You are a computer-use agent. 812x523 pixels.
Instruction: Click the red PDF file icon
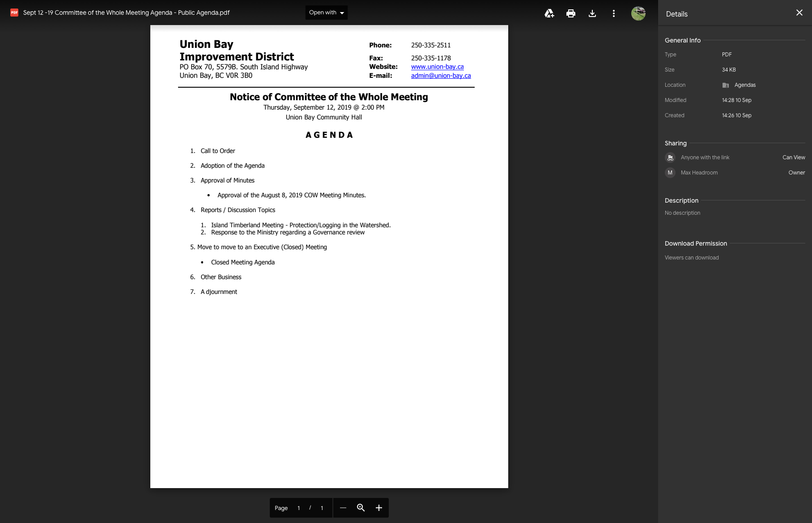point(14,13)
